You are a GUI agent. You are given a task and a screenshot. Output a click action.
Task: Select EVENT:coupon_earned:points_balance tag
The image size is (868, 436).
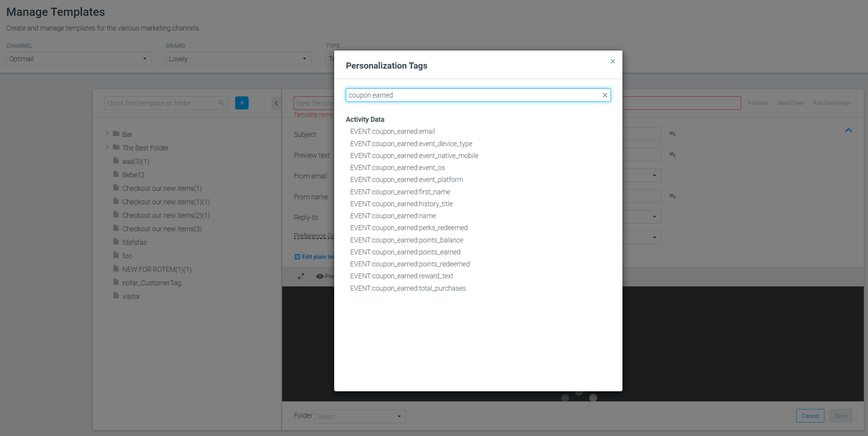pyautogui.click(x=407, y=240)
